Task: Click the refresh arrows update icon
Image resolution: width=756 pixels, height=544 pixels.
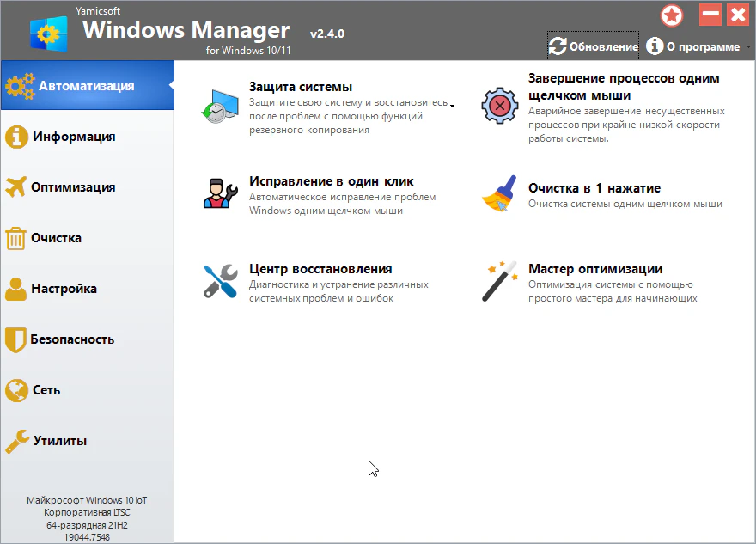Action: pyautogui.click(x=558, y=46)
